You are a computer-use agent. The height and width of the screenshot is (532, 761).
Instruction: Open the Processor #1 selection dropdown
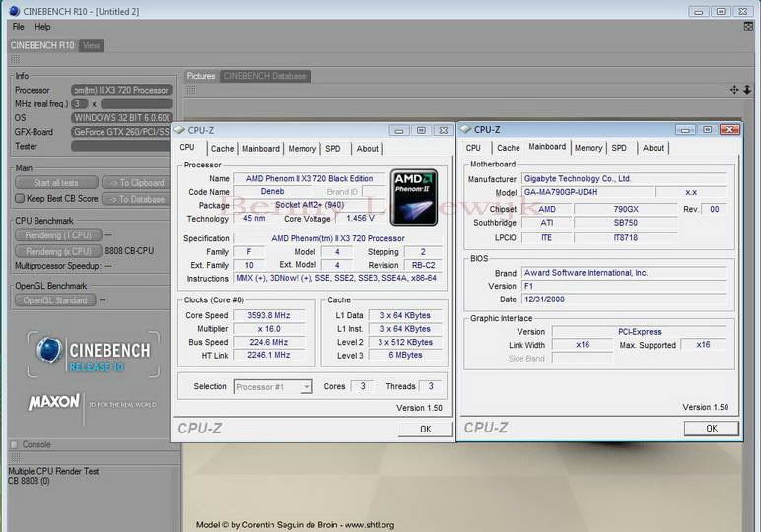pos(273,387)
